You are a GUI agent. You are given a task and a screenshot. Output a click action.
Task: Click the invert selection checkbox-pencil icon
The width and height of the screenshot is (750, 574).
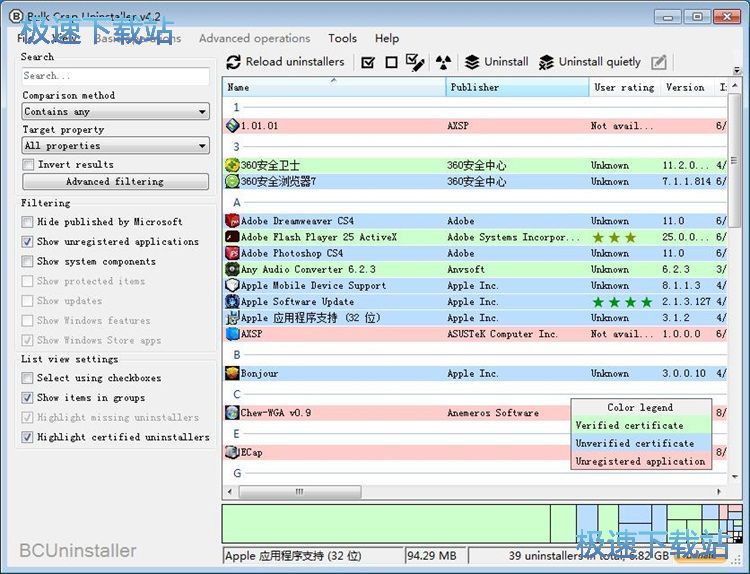point(415,62)
